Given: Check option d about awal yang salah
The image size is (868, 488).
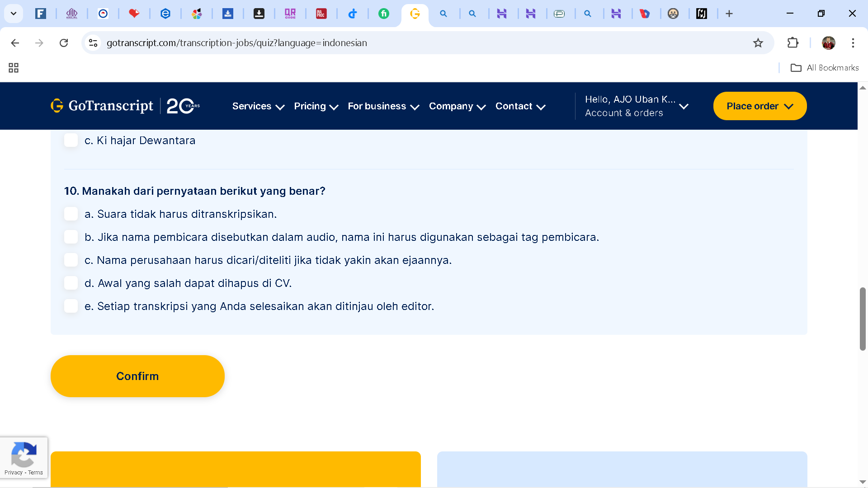Looking at the screenshot, I should point(71,283).
